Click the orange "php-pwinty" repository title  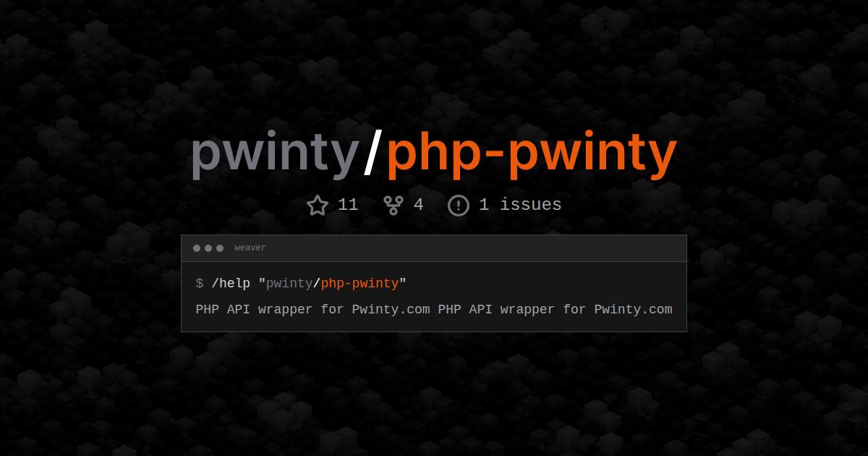pyautogui.click(x=532, y=155)
